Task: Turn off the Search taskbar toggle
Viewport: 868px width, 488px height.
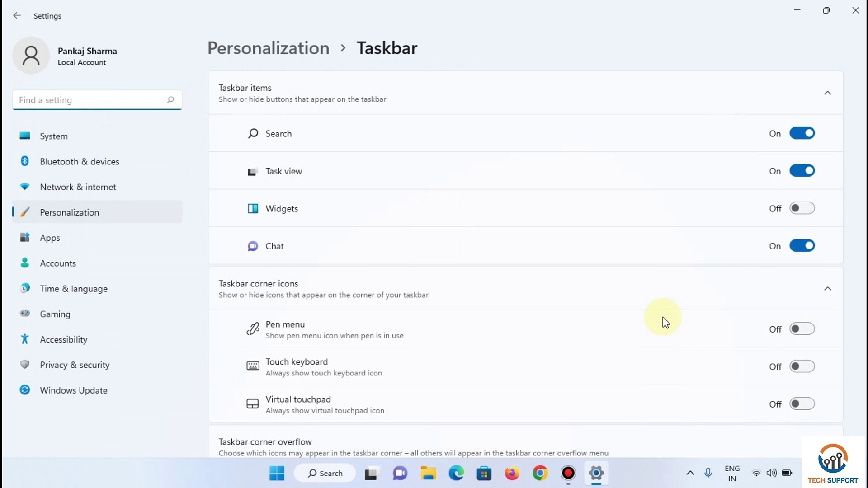Action: [802, 133]
